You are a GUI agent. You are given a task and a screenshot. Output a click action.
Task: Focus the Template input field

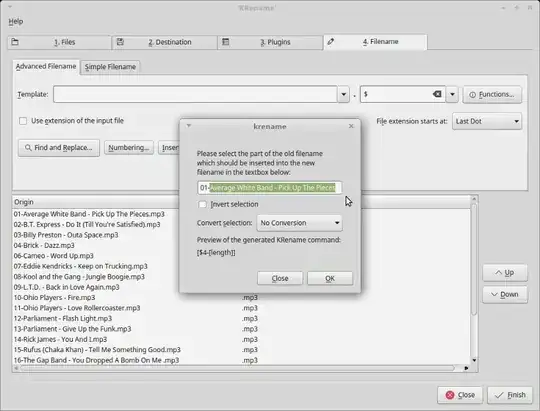(195, 94)
